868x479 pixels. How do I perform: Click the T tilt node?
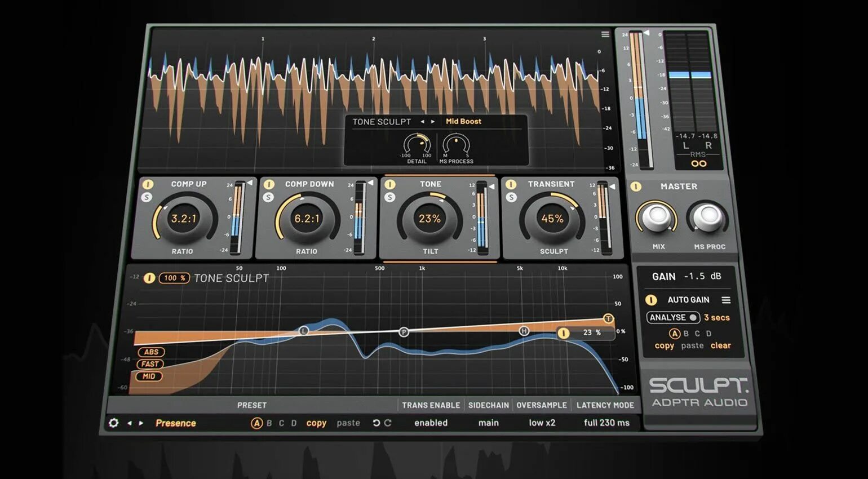tap(608, 318)
